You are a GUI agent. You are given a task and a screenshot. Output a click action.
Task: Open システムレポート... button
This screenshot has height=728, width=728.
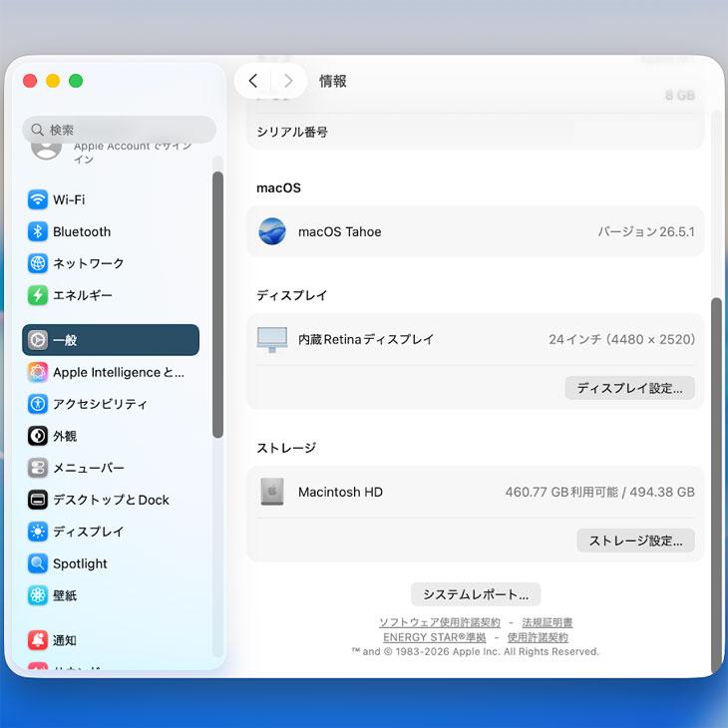click(x=476, y=594)
